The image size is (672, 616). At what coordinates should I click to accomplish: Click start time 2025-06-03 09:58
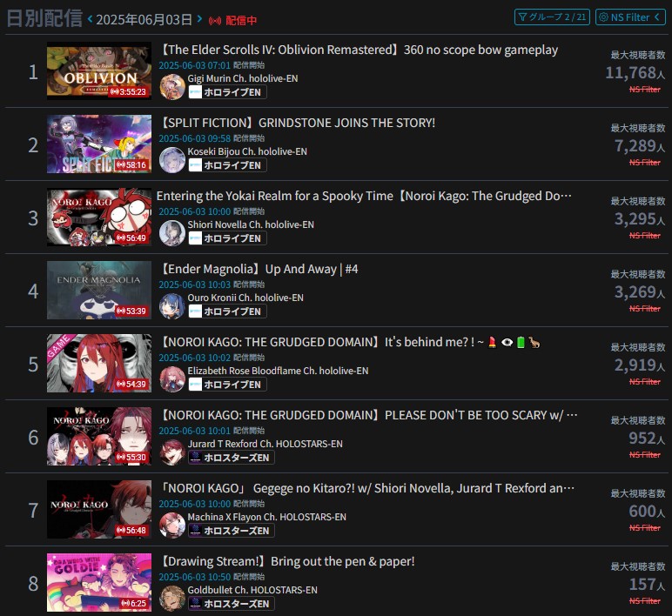click(195, 138)
